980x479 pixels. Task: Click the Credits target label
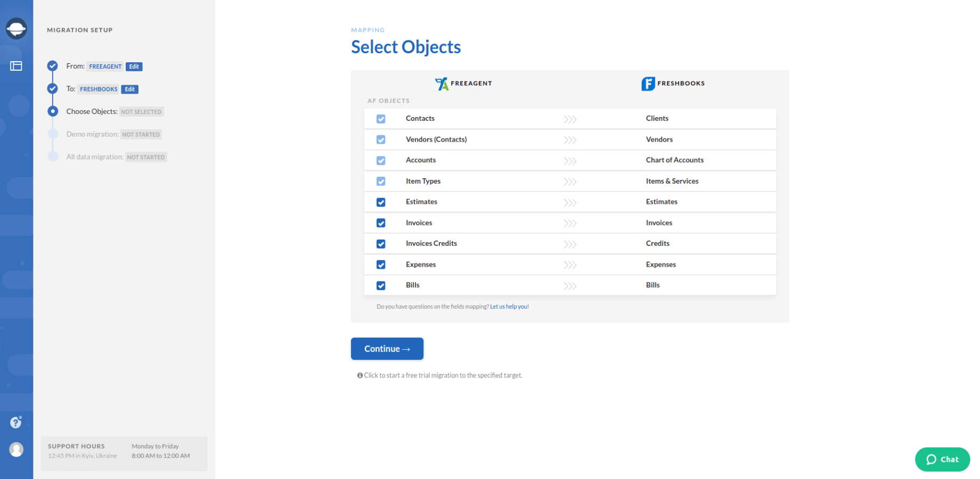658,243
